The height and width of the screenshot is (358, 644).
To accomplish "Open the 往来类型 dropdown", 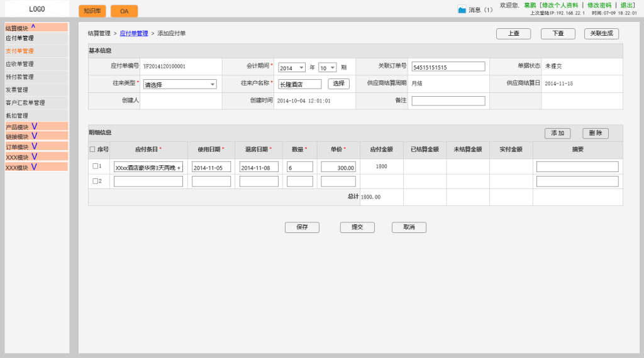I will (180, 84).
